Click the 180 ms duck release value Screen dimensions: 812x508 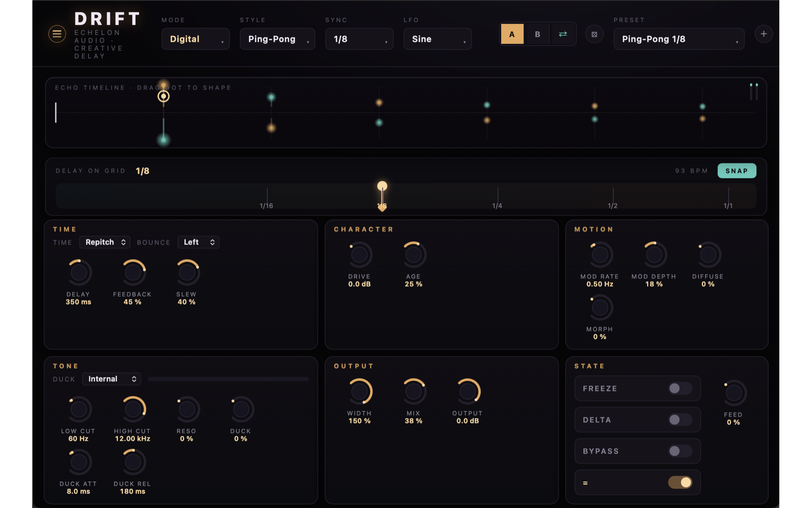133,492
